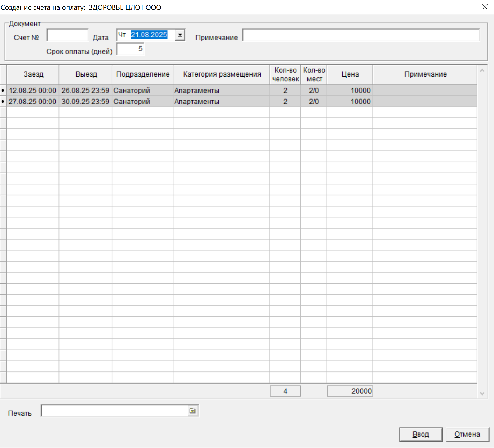494x448 pixels.
Task: Select the date 21.08.2025 in date field
Action: coord(149,35)
